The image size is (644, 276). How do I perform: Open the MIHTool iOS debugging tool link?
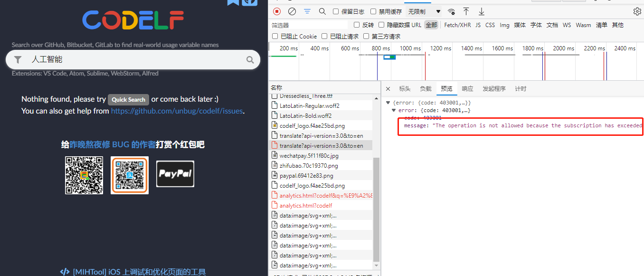pos(139,272)
